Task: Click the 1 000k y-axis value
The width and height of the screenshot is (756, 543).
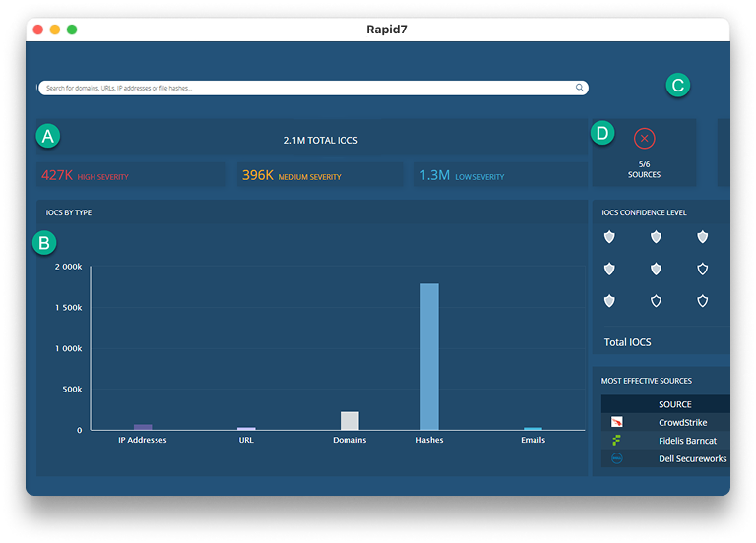Action: 69,348
